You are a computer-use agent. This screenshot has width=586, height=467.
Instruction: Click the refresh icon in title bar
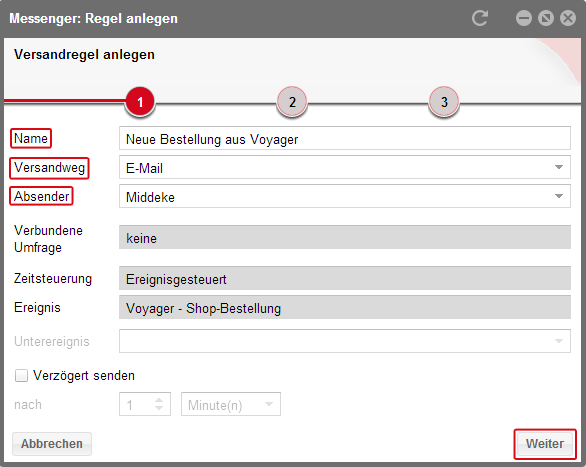[x=480, y=18]
